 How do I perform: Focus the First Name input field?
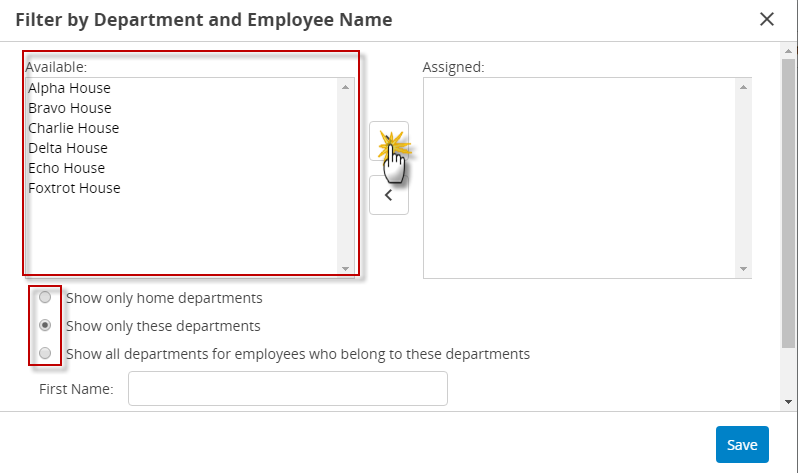(288, 388)
